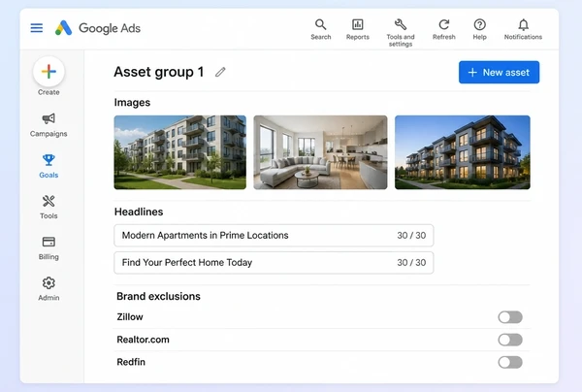Click the 'Find Your Perfect Home Today' headline field
The width and height of the screenshot is (582, 392).
click(x=274, y=263)
